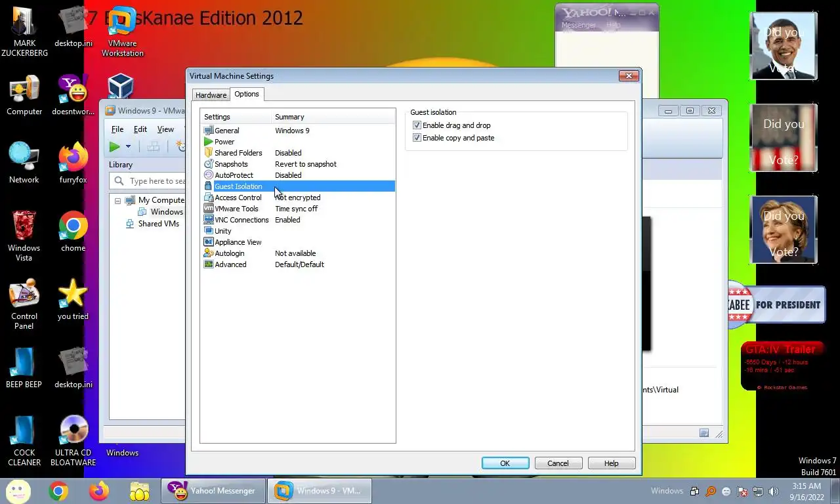Click the Summary column header
Viewport: 840px width, 504px height.
[333, 117]
